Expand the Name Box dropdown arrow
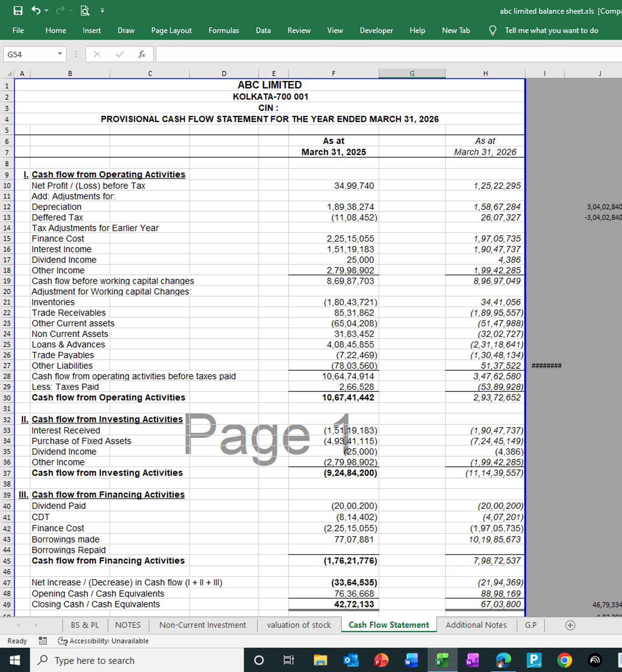Image resolution: width=622 pixels, height=672 pixels. tap(60, 54)
